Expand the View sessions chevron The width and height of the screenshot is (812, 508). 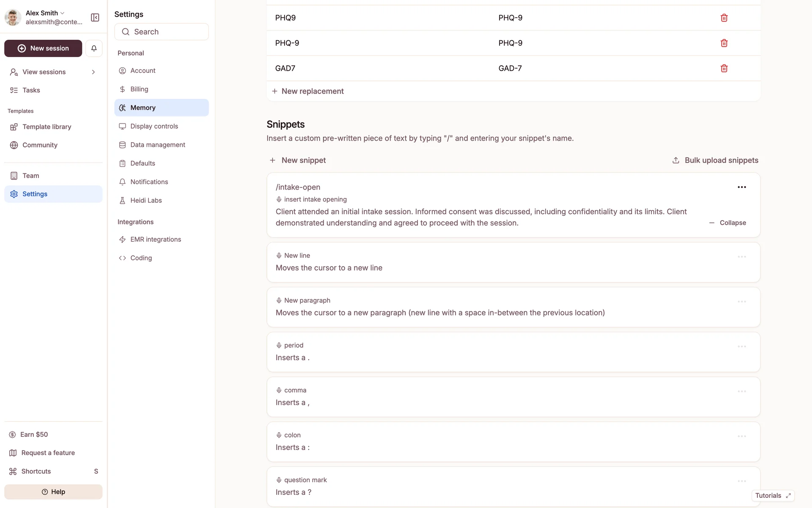tap(93, 72)
